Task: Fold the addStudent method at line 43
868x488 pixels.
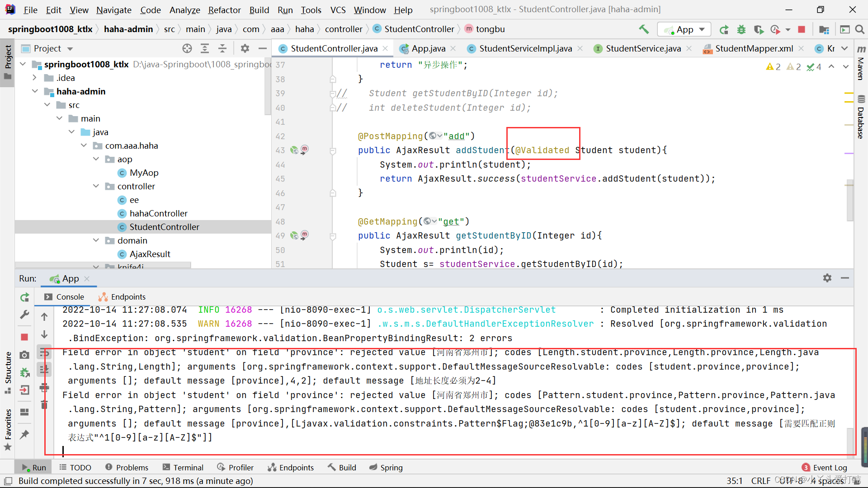Action: pos(333,151)
